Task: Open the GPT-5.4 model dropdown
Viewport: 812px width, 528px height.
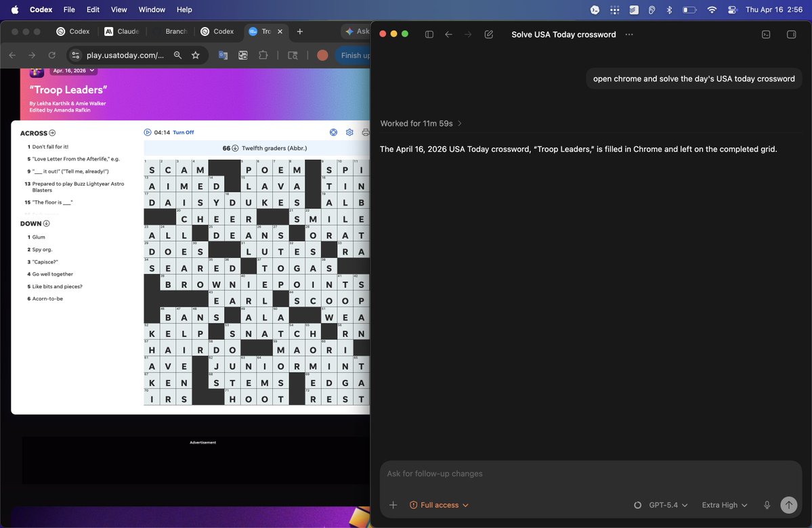Action: (668, 505)
